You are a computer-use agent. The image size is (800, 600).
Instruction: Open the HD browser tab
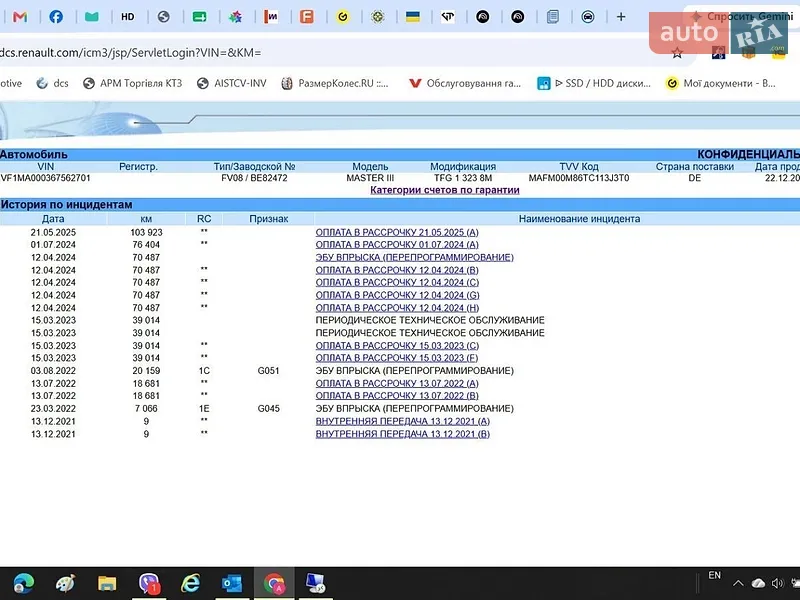click(128, 17)
